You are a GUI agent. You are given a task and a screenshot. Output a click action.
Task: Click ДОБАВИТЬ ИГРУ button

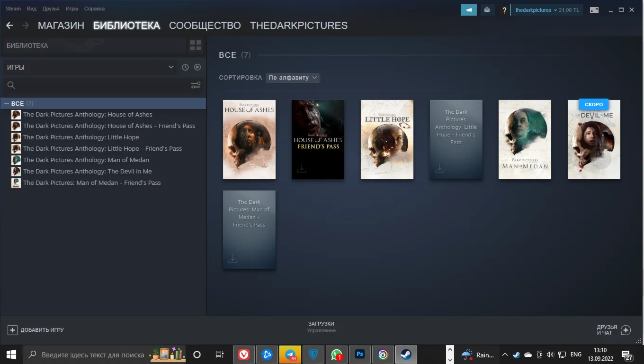tap(36, 330)
